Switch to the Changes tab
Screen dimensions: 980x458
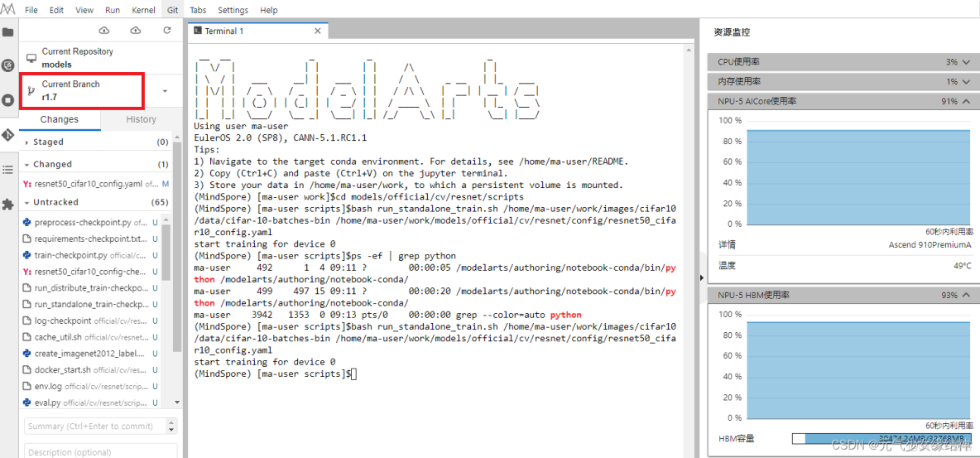[60, 119]
